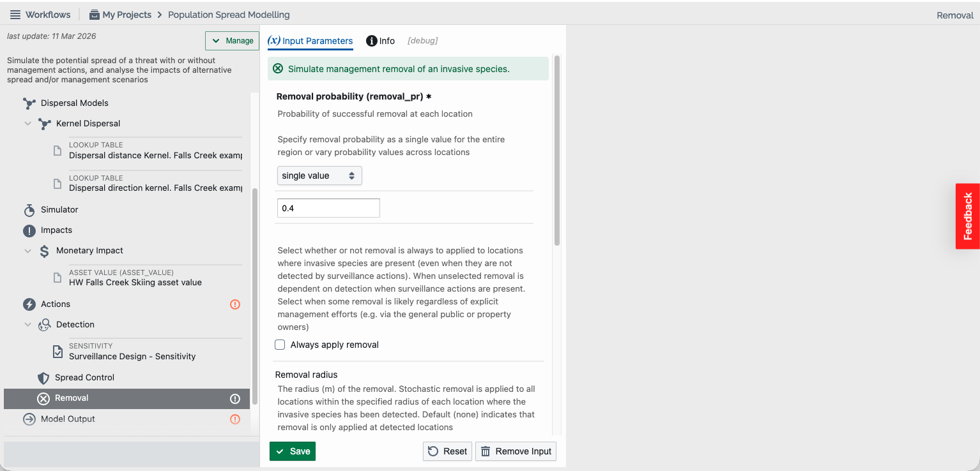Click the Actions lightning bolt icon
980x471 pixels.
point(29,304)
